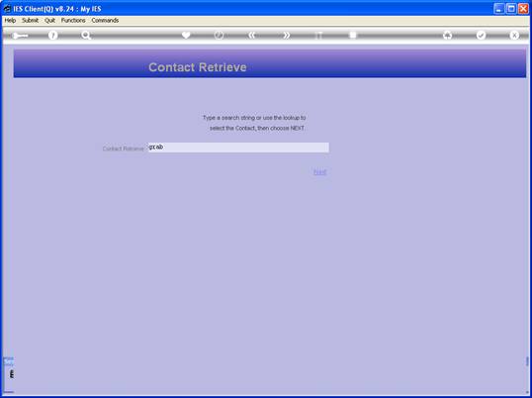
Task: Go back with double left arrows
Action: pos(252,36)
